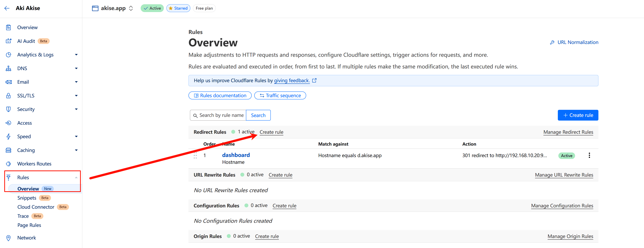The image size is (644, 248).
Task: Open the akise.app domain switcher chevrons
Action: tap(131, 8)
